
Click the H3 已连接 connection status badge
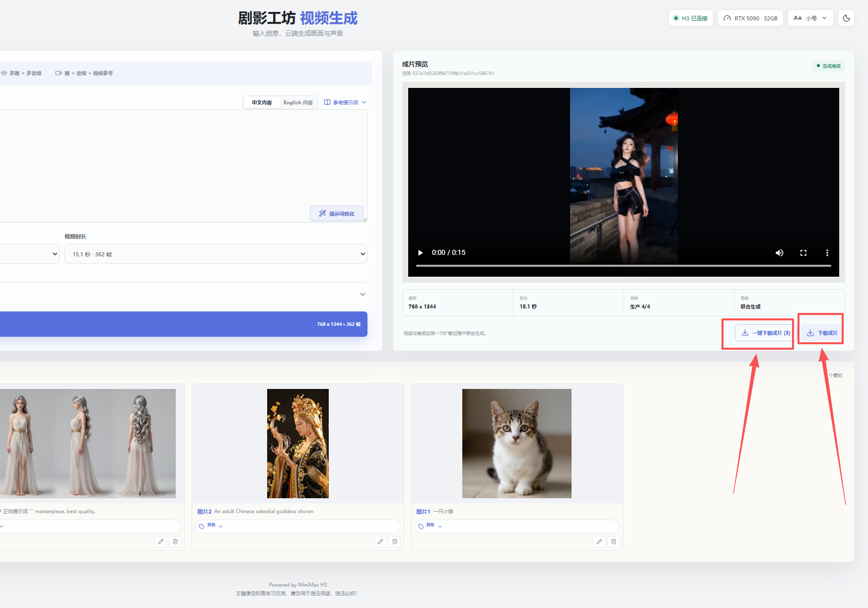click(691, 18)
